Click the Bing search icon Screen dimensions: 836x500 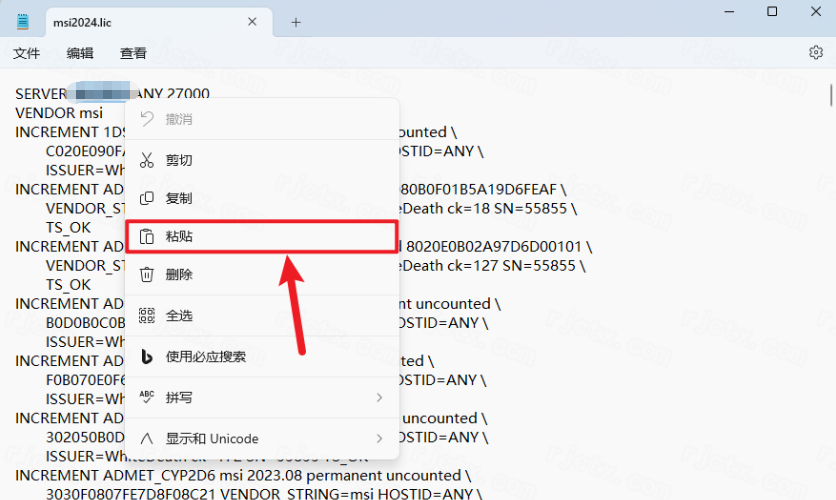tap(147, 357)
